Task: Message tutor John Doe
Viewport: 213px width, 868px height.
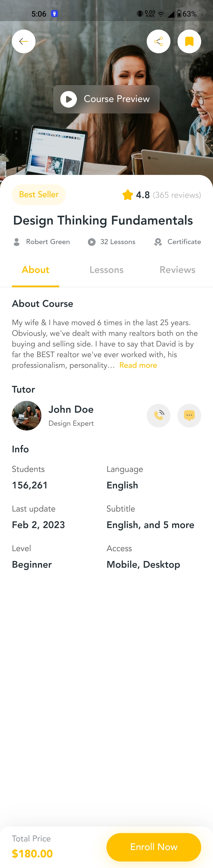Action: click(x=189, y=415)
